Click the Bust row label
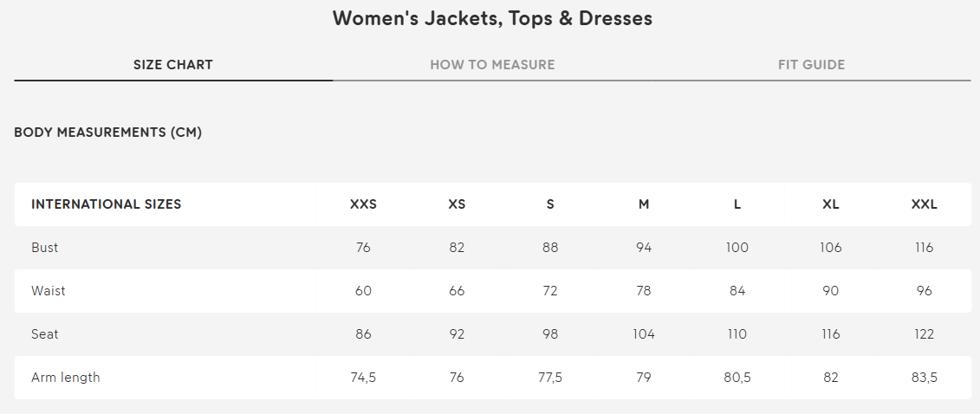Image resolution: width=980 pixels, height=414 pixels. [x=45, y=248]
